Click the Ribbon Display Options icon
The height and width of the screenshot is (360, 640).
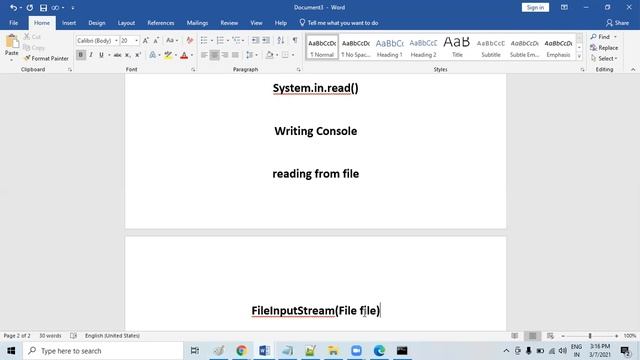click(564, 7)
